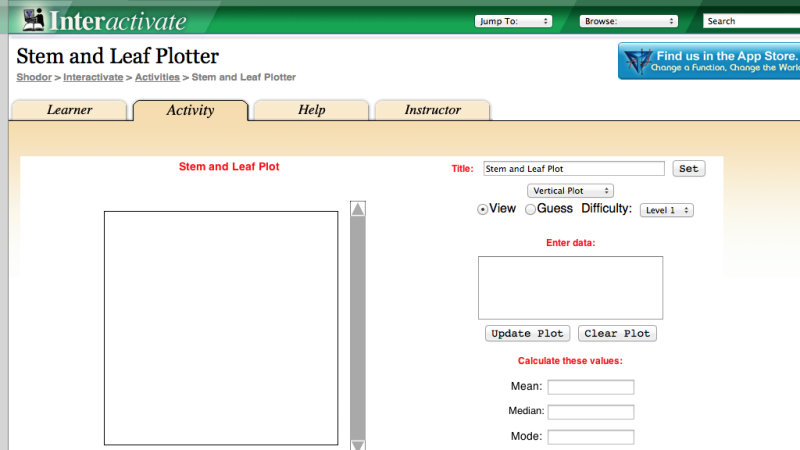The height and width of the screenshot is (450, 800).
Task: Select the Guess radio button
Action: 531,209
